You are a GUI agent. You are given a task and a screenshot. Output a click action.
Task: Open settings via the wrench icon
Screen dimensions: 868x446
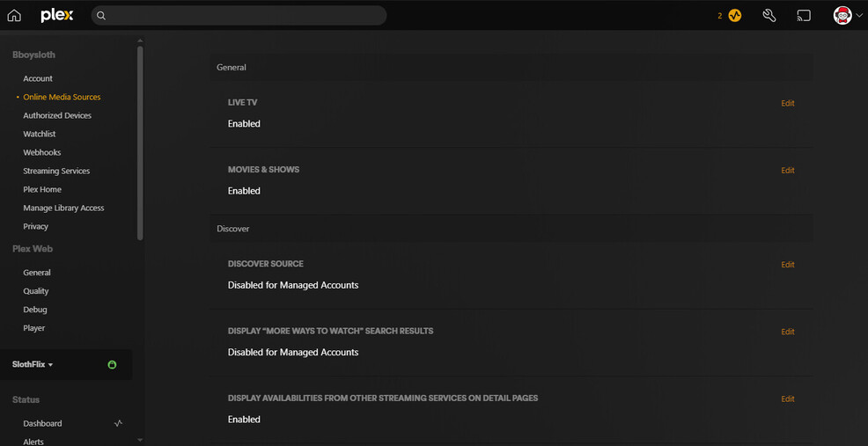[769, 16]
